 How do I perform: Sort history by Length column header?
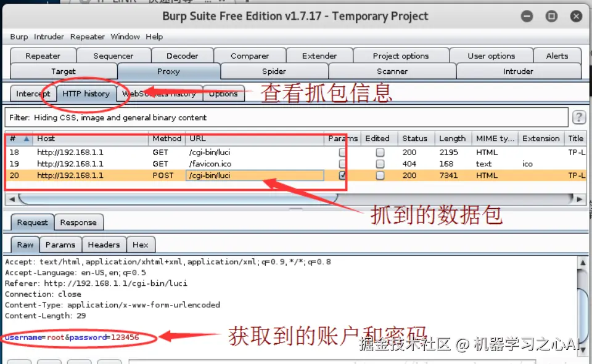[x=453, y=139]
